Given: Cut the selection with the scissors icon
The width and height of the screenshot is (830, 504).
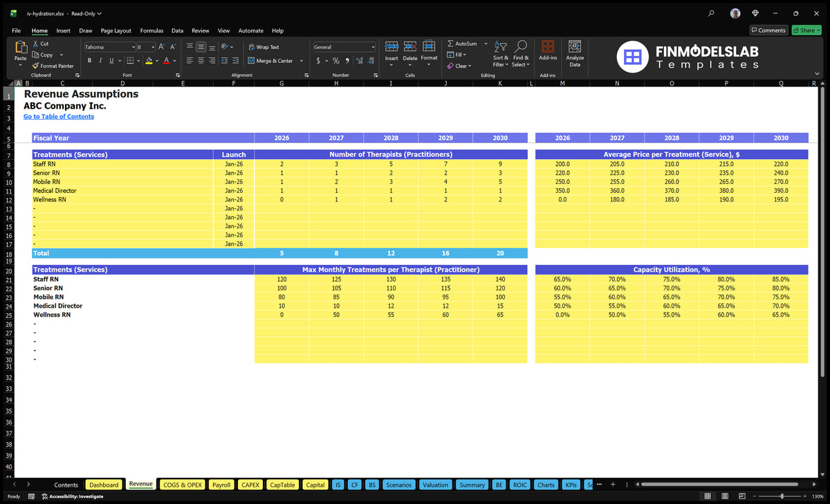Looking at the screenshot, I should click(x=35, y=44).
